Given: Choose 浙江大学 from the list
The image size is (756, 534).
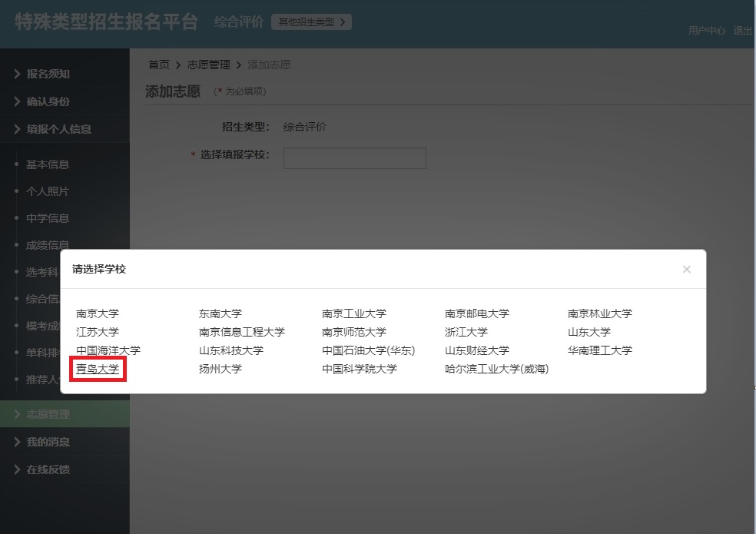Looking at the screenshot, I should [x=466, y=332].
